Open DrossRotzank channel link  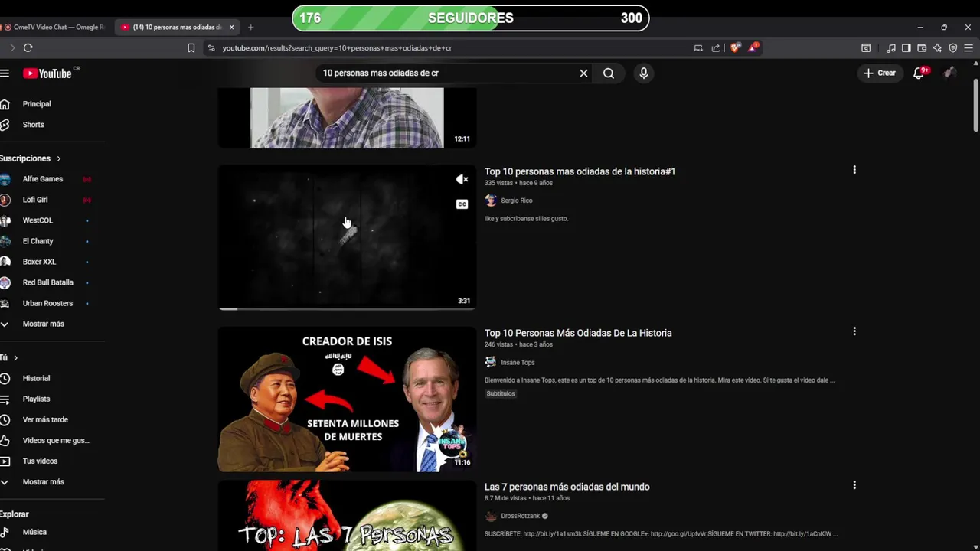pyautogui.click(x=520, y=516)
